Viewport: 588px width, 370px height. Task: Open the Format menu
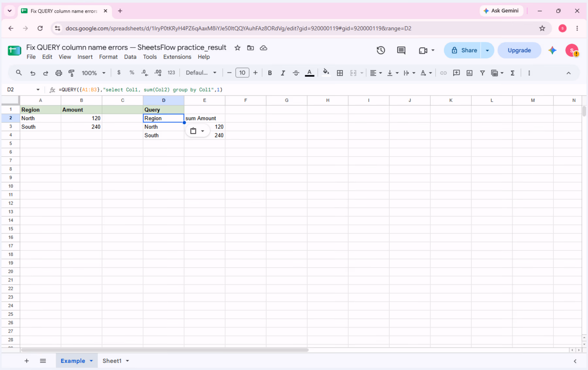pyautogui.click(x=108, y=57)
